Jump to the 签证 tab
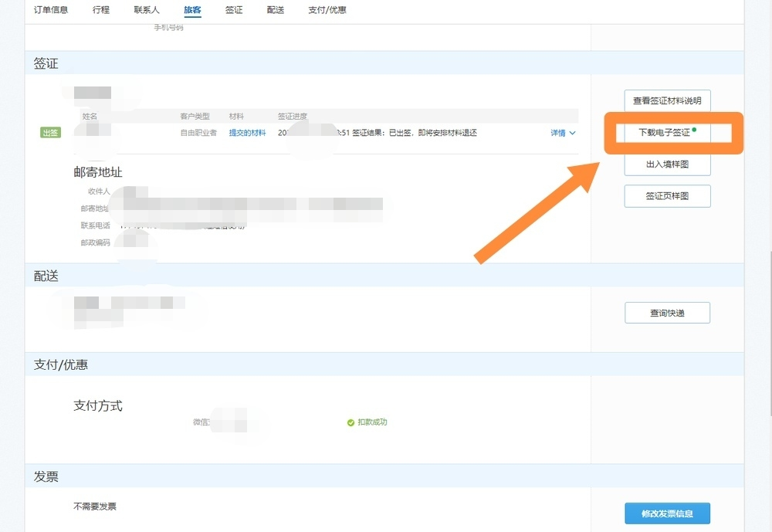This screenshot has height=532, width=772. pyautogui.click(x=234, y=10)
